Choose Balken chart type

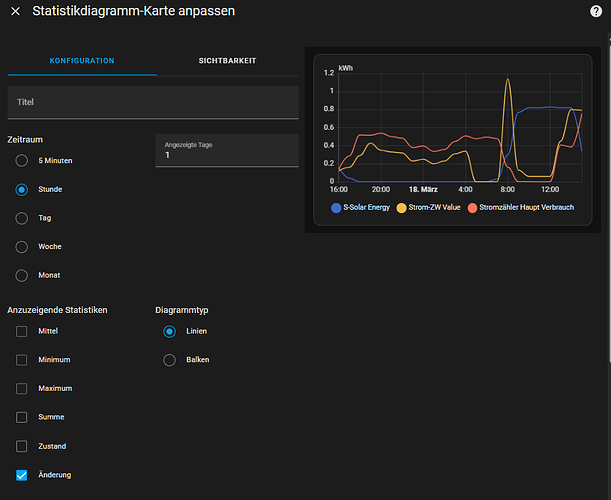pos(170,360)
